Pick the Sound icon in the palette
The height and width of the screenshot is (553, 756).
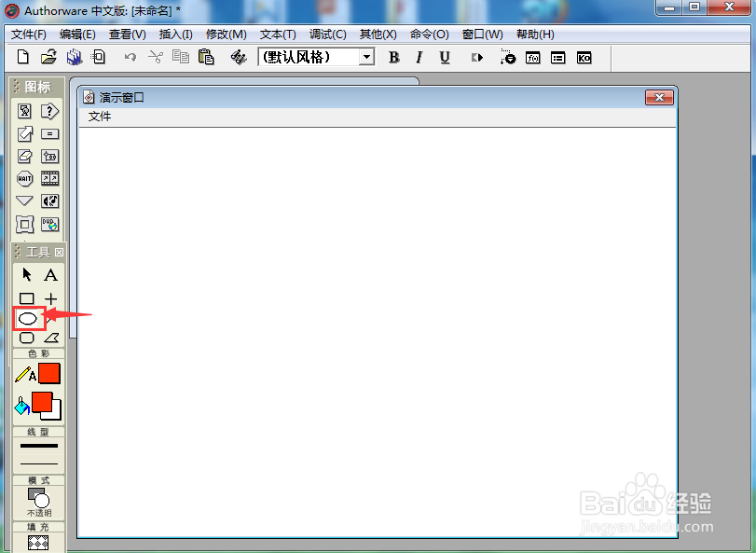pos(49,200)
